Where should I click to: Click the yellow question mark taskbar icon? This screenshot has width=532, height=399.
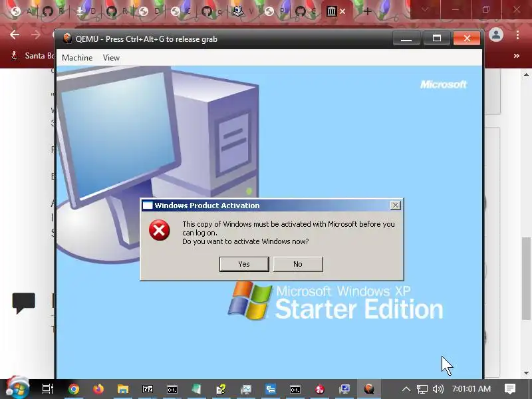(x=221, y=389)
